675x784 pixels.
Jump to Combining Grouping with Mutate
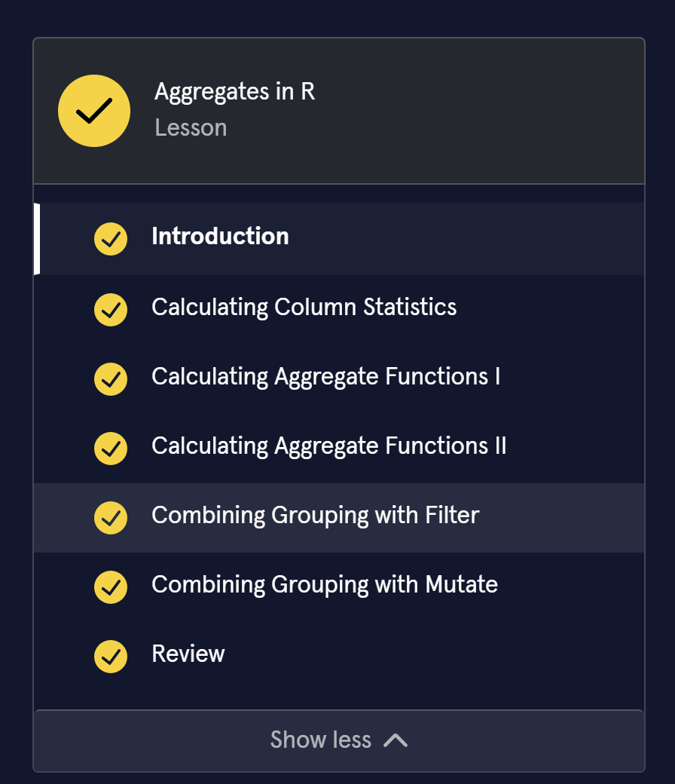point(324,585)
